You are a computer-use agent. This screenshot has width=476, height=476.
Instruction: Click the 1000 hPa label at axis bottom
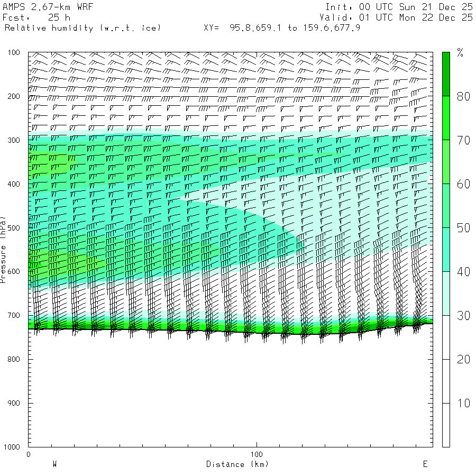[x=12, y=447]
